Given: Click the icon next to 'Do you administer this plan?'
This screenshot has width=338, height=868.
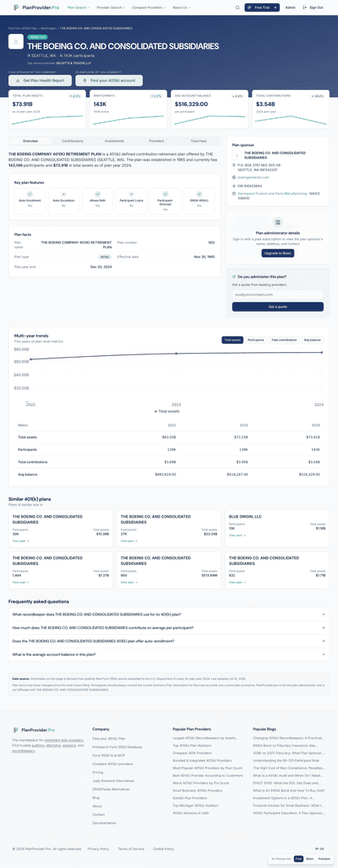Looking at the screenshot, I should pyautogui.click(x=234, y=276).
